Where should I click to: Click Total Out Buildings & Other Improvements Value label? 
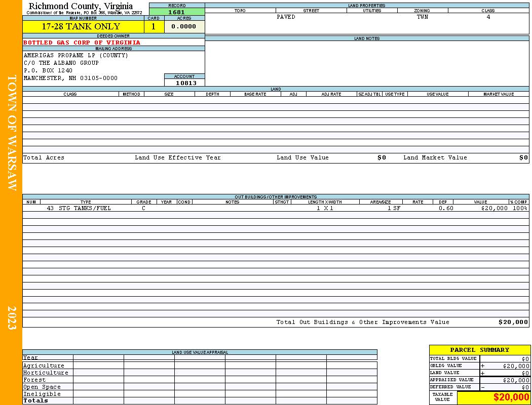click(363, 322)
